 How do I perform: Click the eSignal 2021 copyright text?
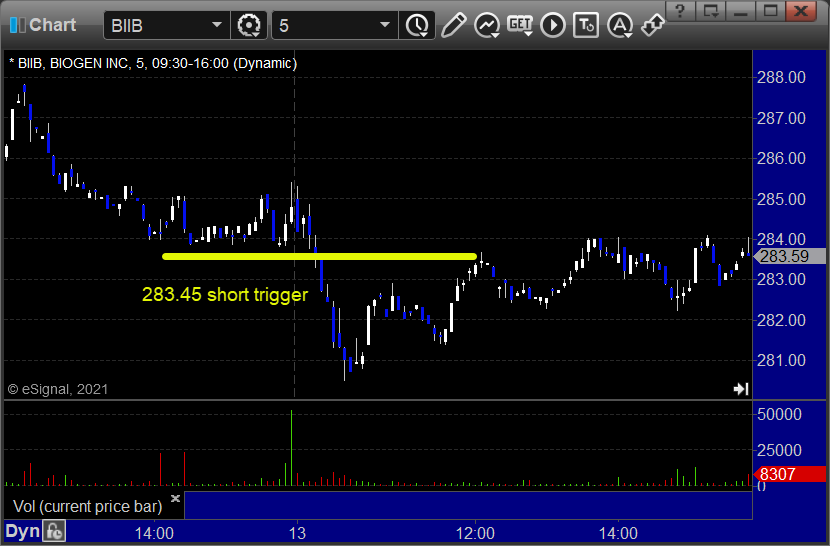58,389
